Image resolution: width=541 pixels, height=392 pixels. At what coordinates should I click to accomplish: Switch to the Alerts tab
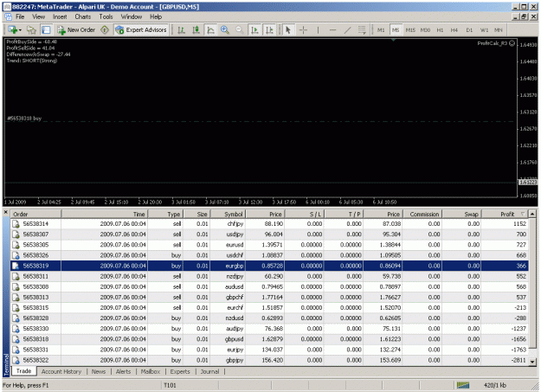123,371
